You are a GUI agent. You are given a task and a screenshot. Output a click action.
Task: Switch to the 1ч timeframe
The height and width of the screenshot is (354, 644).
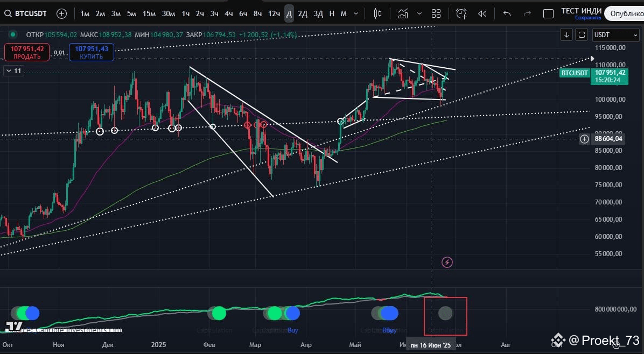point(186,14)
